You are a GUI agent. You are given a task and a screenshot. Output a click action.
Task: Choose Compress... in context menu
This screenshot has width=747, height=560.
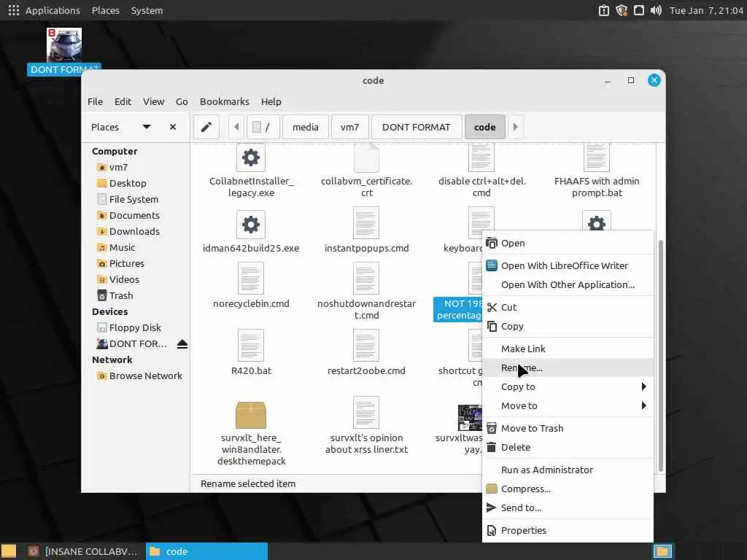coord(568,489)
